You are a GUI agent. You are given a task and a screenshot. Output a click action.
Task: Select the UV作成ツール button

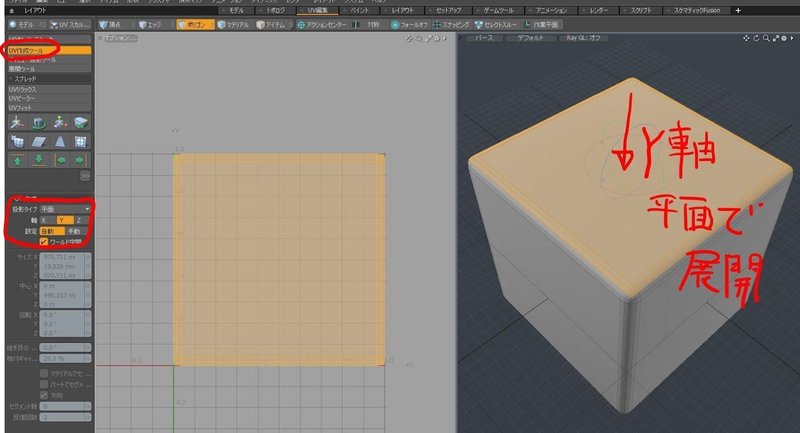click(x=49, y=50)
